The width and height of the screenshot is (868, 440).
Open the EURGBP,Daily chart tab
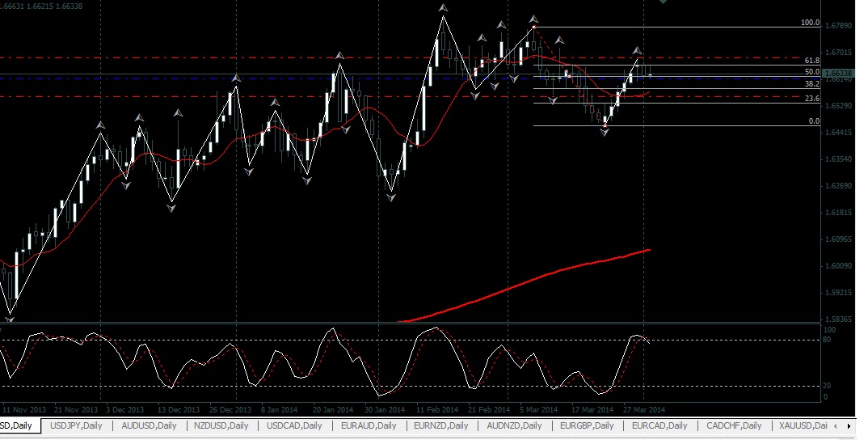587,425
